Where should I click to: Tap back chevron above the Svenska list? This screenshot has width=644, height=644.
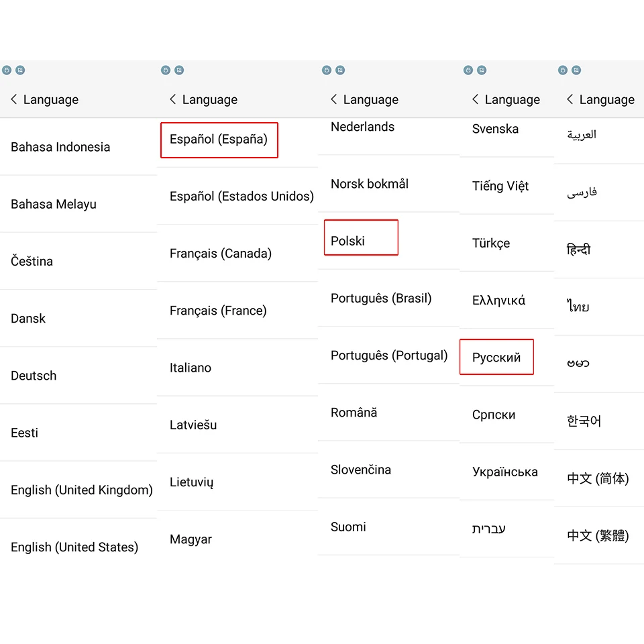[x=475, y=99]
